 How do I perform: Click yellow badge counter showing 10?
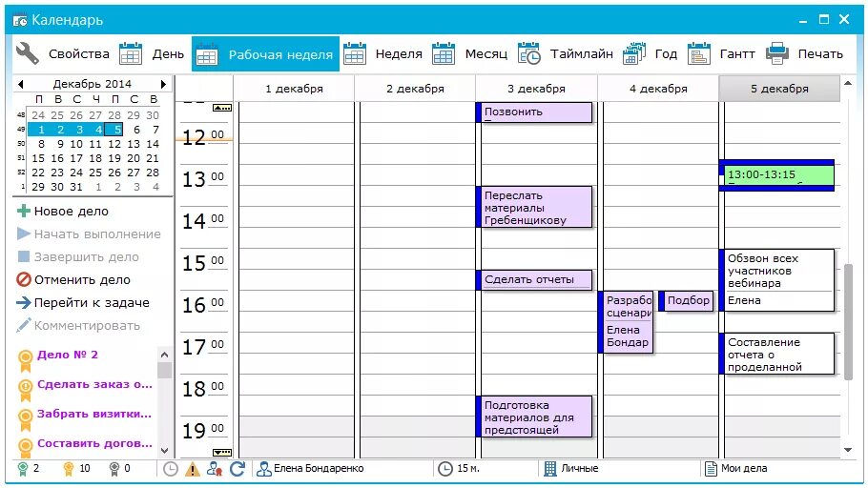[x=76, y=469]
